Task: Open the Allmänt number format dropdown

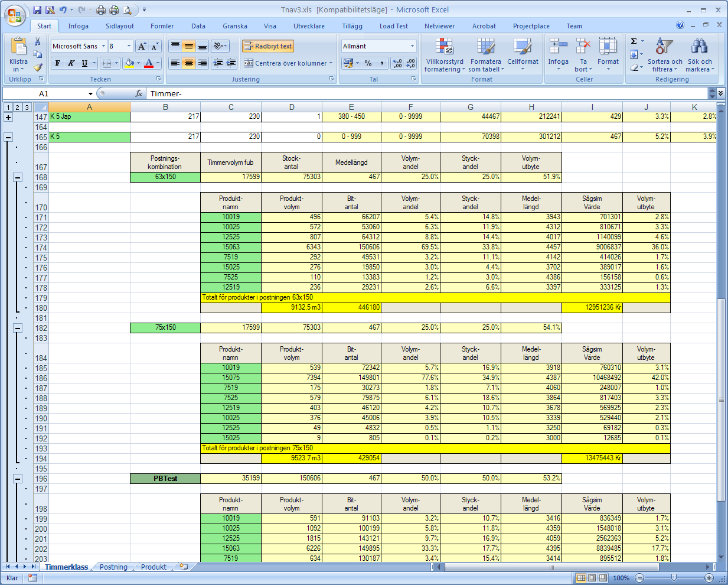Action: pyautogui.click(x=412, y=46)
